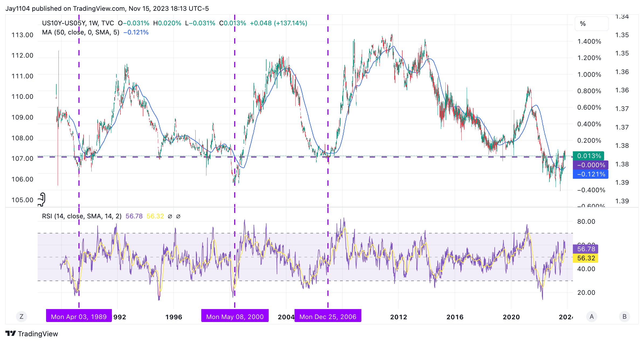Click the RSI value 56.78 in legend
Image resolution: width=644 pixels, height=343 pixels.
click(x=134, y=216)
